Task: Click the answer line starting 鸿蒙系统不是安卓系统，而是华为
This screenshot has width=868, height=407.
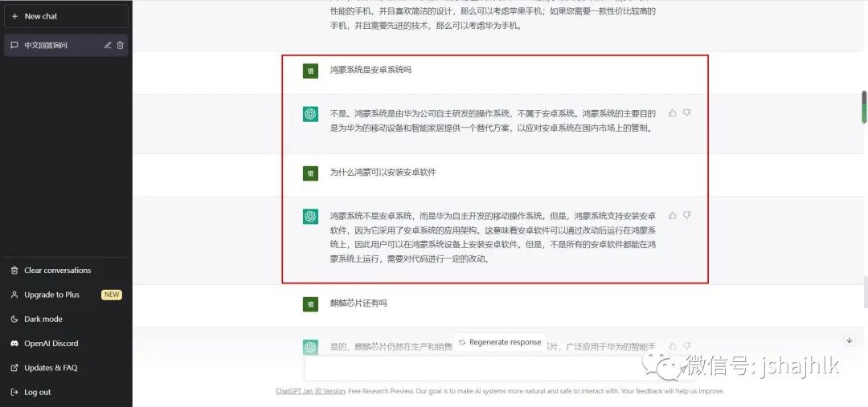Action: 493,216
